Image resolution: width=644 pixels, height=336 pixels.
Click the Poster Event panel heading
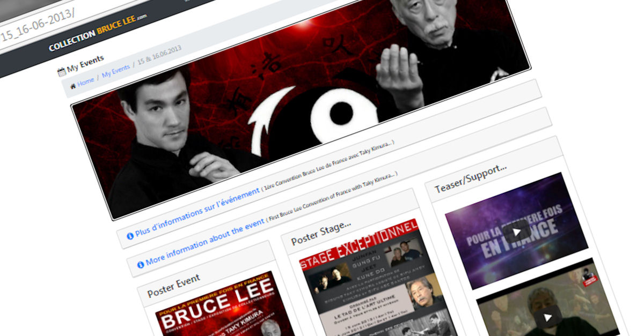point(173,286)
